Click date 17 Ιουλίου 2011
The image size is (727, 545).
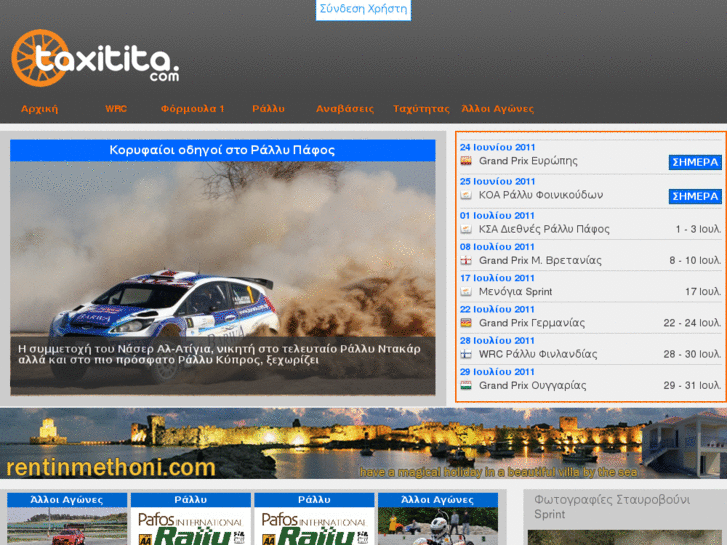tap(497, 278)
